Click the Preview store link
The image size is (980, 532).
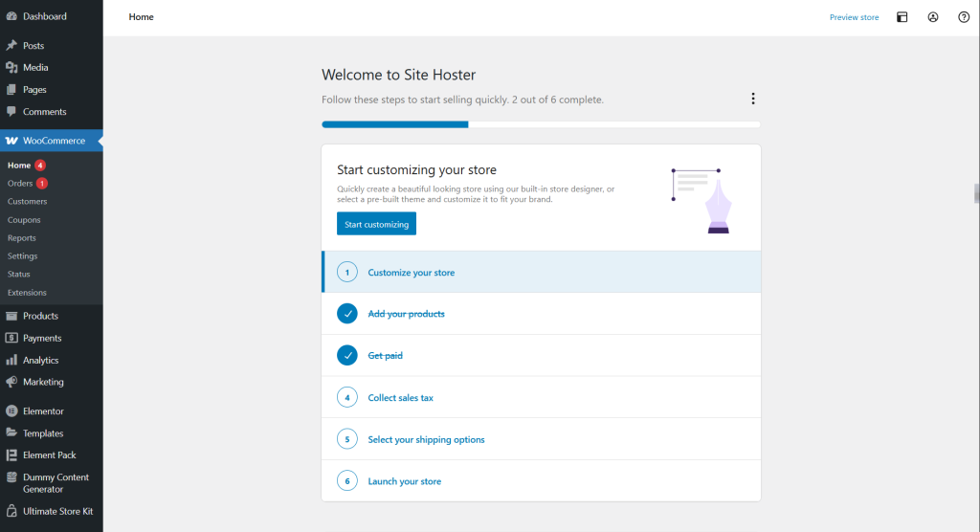point(854,17)
